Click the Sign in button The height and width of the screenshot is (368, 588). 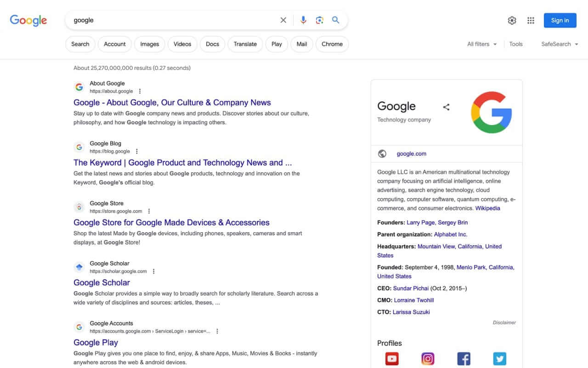(x=560, y=20)
